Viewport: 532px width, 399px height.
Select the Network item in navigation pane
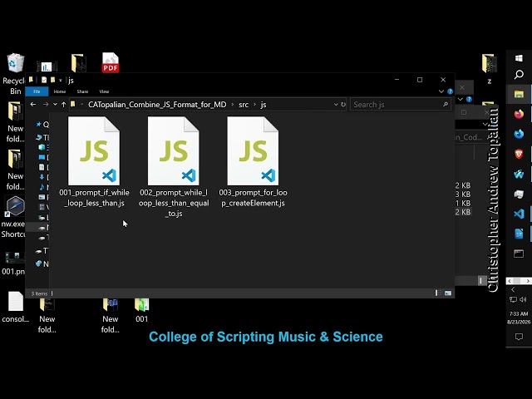[42, 264]
